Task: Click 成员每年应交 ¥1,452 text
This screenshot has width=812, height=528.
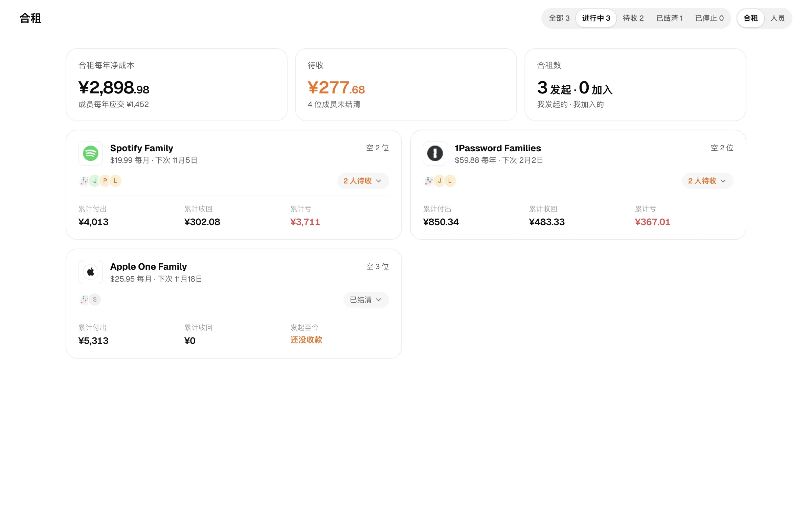Action: coord(114,105)
